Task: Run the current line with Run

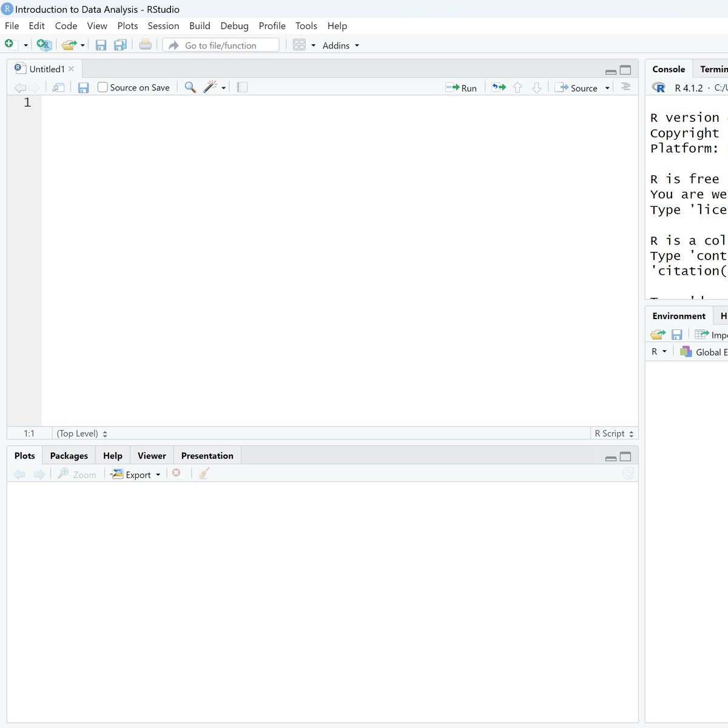Action: [x=461, y=88]
